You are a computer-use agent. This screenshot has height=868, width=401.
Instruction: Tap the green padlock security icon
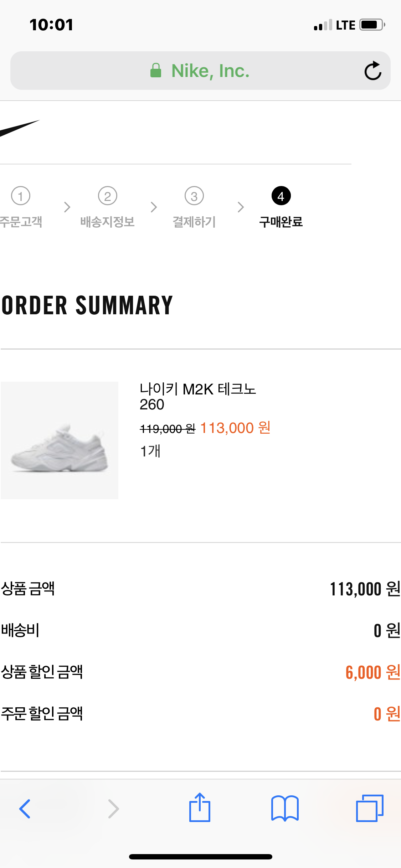click(156, 71)
